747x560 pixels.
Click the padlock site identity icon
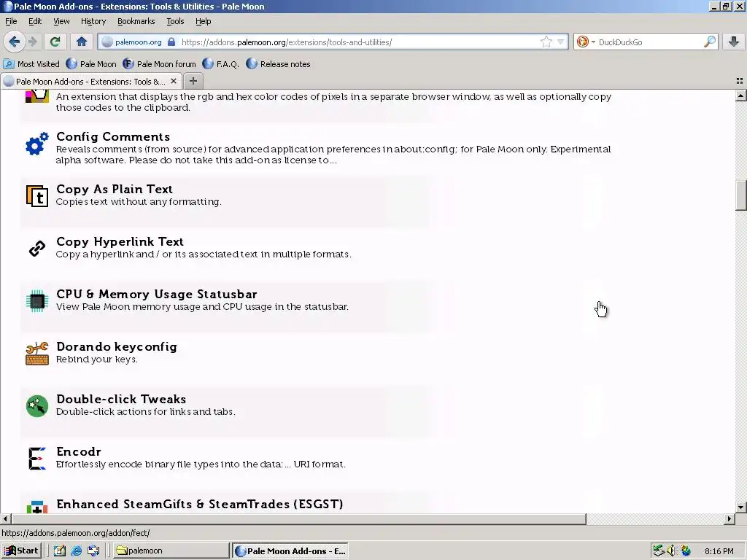point(171,42)
